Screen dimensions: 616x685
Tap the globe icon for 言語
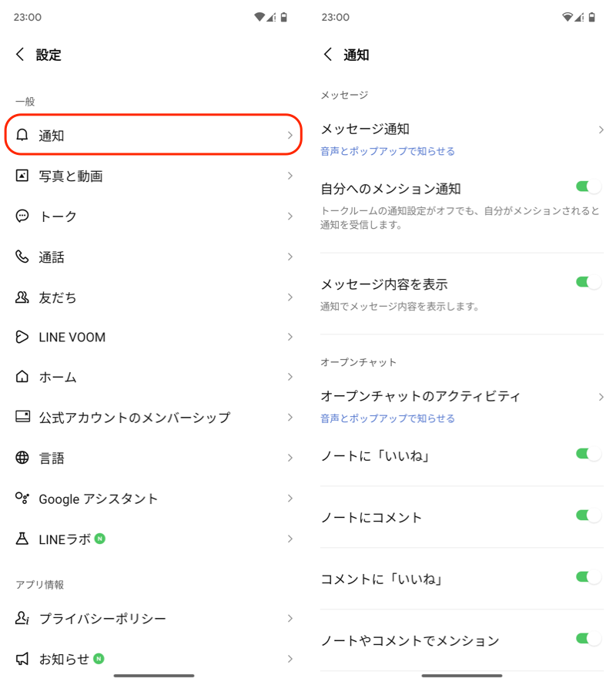coord(22,458)
